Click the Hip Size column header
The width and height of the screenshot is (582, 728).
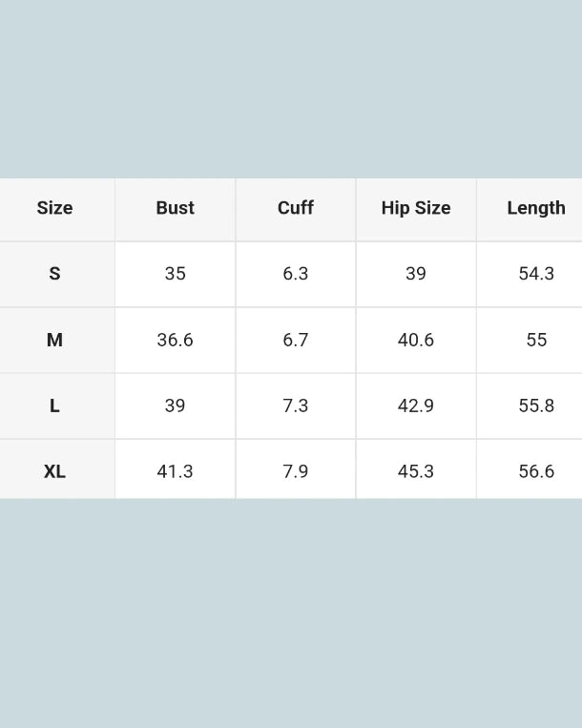point(416,208)
